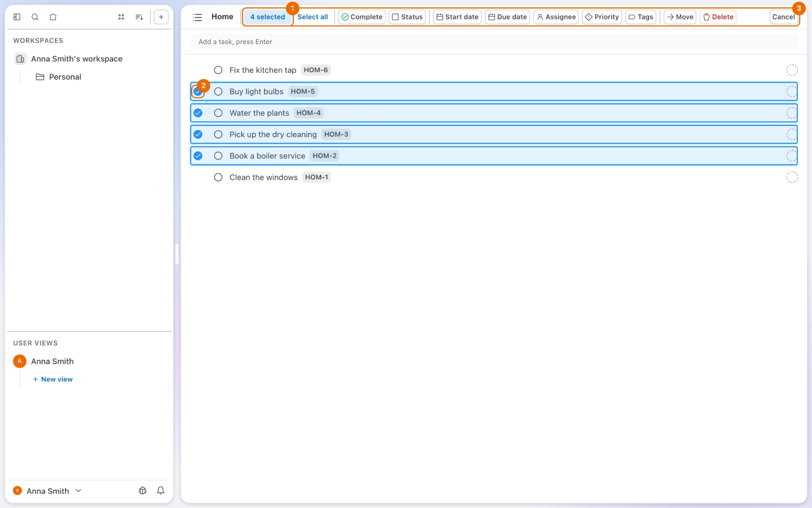Click the HOM-6 task ID tag

tap(316, 70)
